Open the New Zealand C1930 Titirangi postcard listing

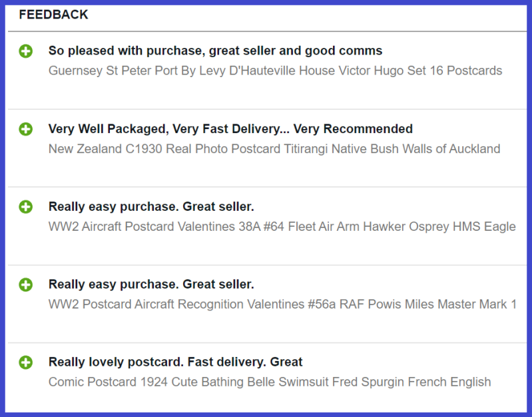[x=274, y=149]
